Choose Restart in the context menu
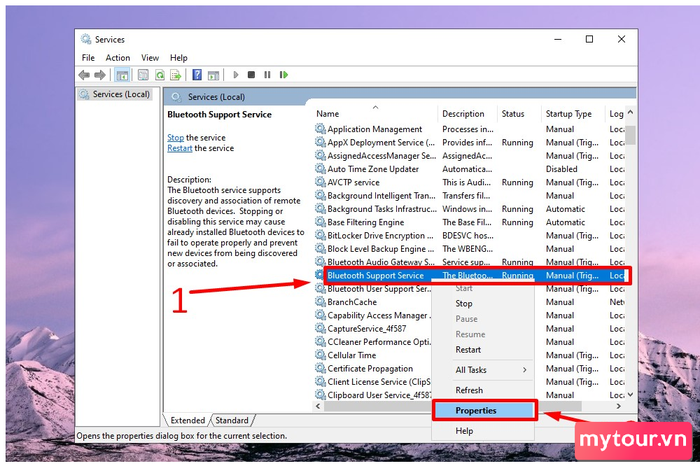The image size is (700, 470). pos(468,349)
